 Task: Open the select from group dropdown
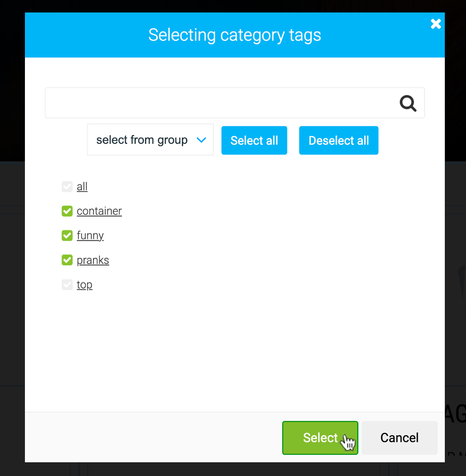point(150,140)
